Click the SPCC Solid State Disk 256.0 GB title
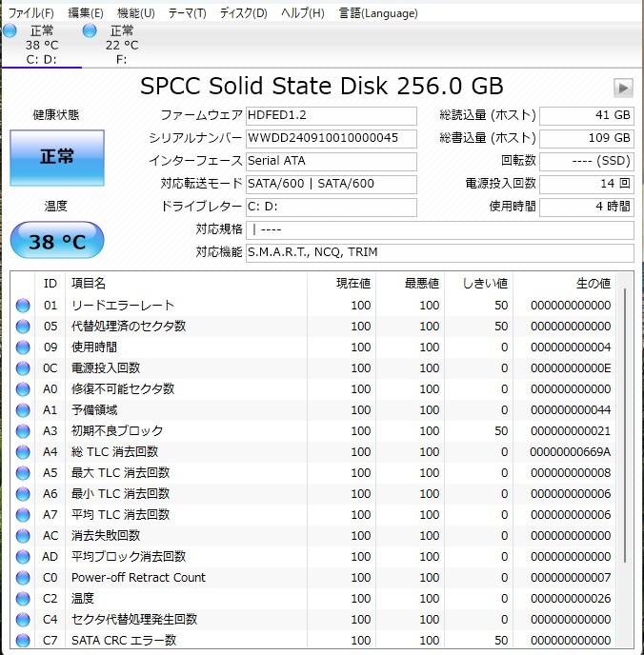This screenshot has width=644, height=655. [x=321, y=86]
